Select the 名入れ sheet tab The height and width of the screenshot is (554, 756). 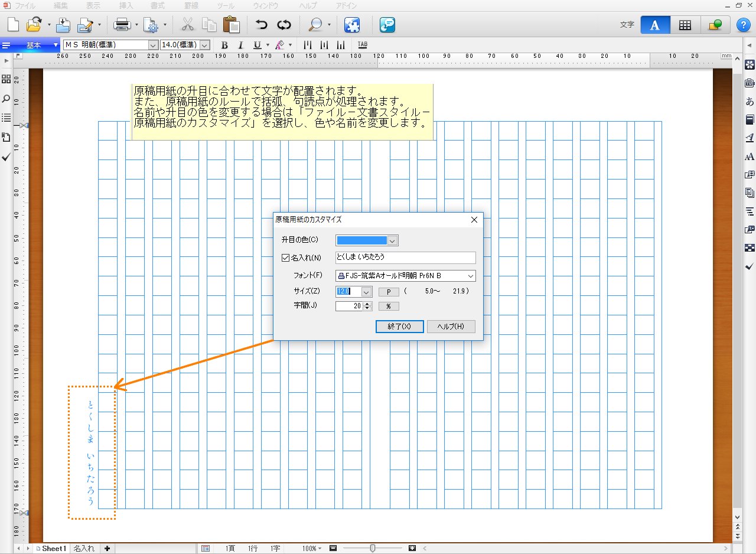pyautogui.click(x=83, y=549)
